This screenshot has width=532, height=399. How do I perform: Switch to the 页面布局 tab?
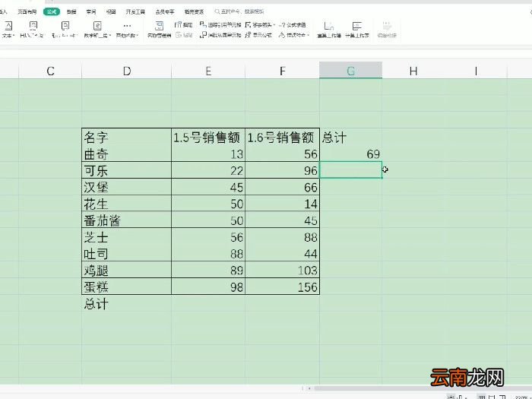click(x=27, y=11)
